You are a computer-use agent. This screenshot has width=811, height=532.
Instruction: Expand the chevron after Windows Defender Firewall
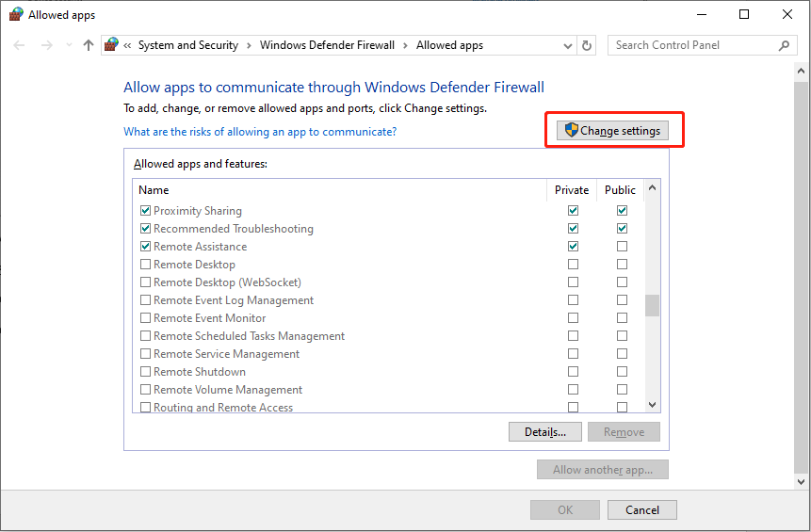(405, 45)
